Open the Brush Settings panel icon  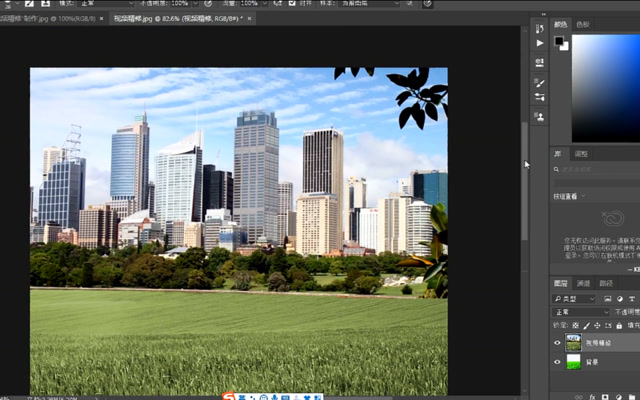click(540, 82)
